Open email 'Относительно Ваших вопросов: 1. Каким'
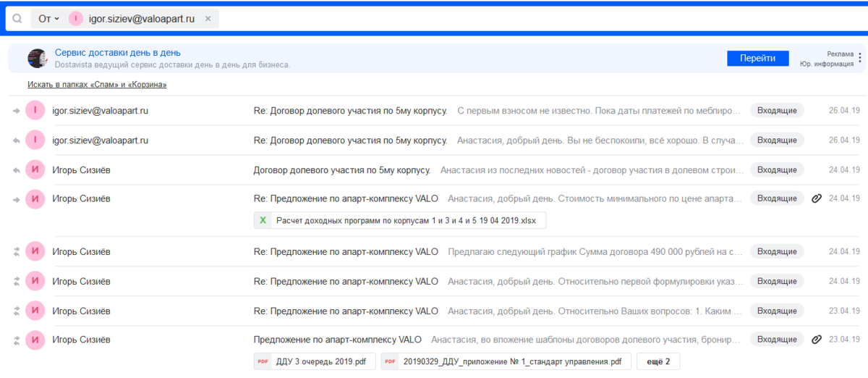868x378 pixels. 434,311
